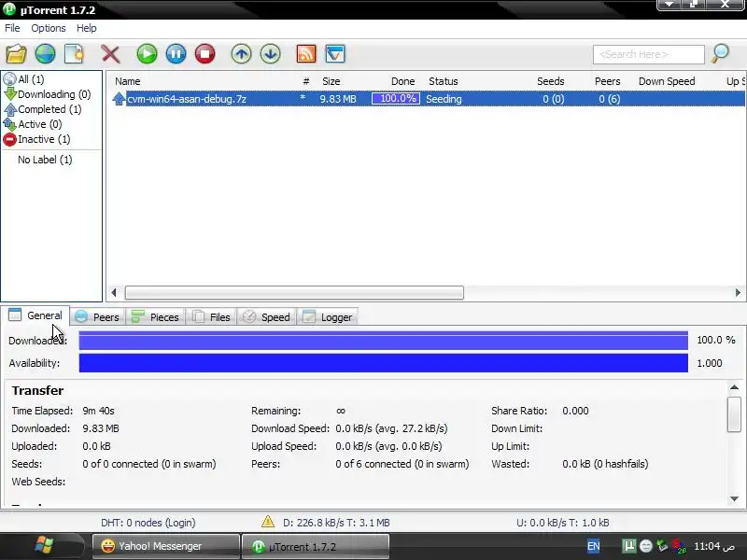Click the µTorrent tray icon
The image size is (747, 560).
(x=628, y=546)
